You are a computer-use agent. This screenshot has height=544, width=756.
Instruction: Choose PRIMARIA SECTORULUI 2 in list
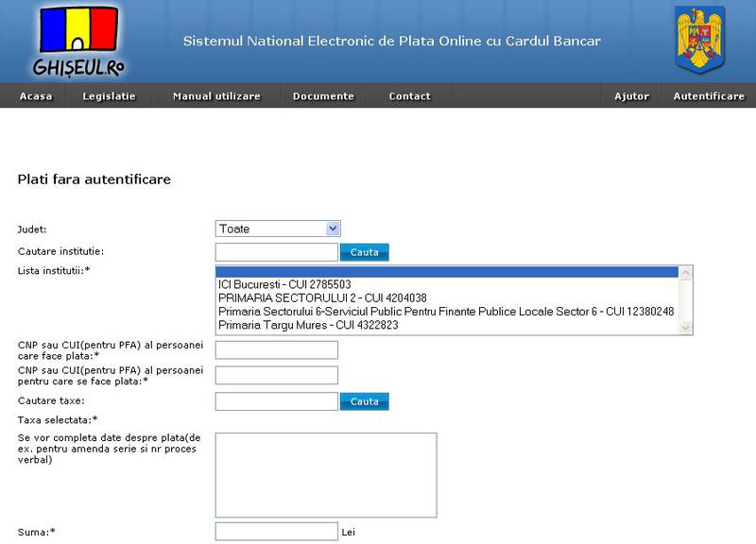[322, 297]
